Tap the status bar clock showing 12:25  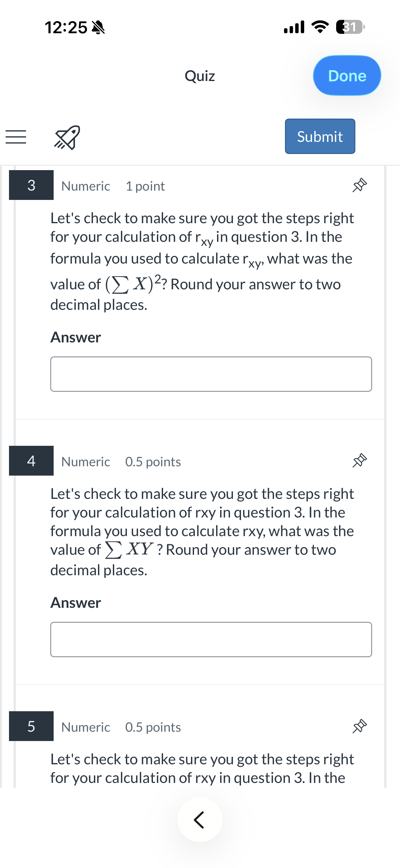click(x=66, y=27)
